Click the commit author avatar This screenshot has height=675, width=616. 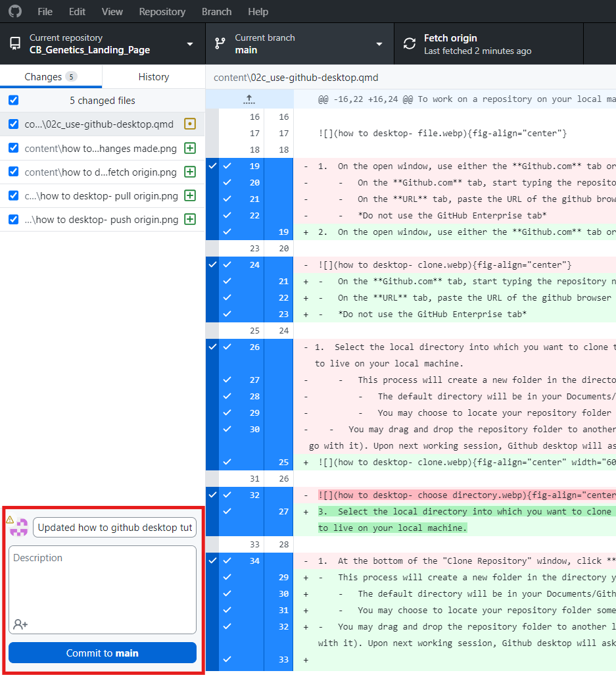point(19,528)
